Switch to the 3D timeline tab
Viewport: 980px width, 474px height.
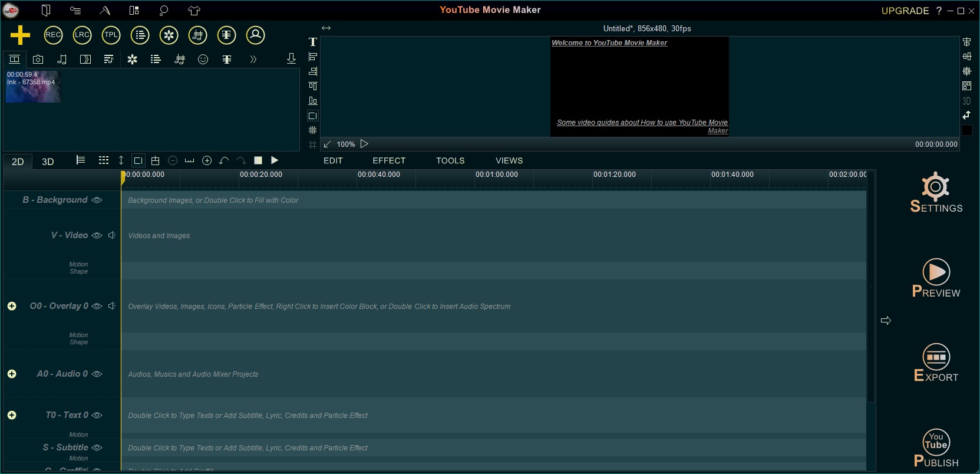48,162
